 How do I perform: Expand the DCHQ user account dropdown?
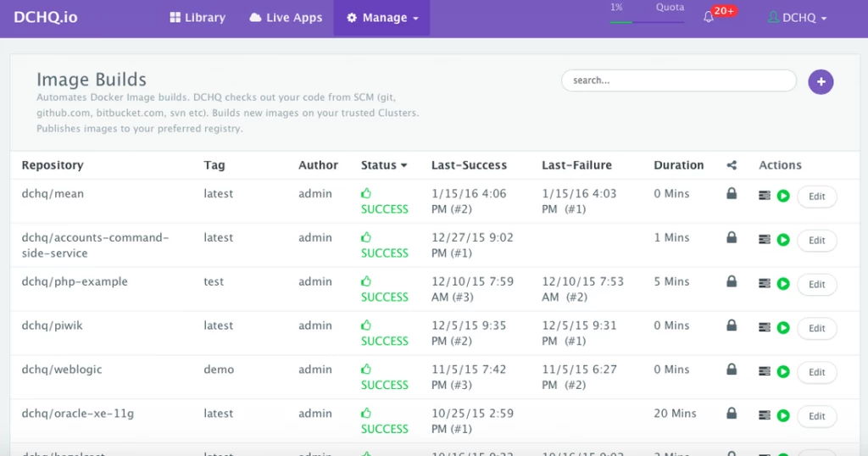click(x=797, y=18)
